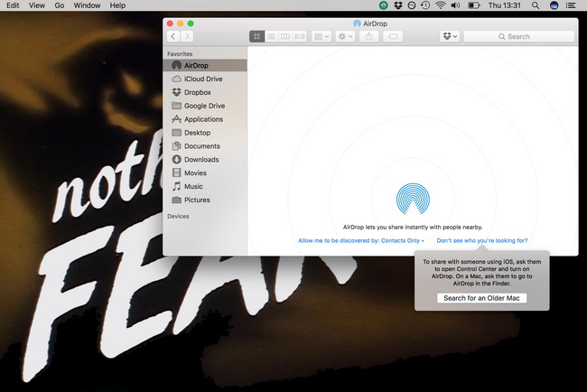Open the Help menu

click(117, 5)
